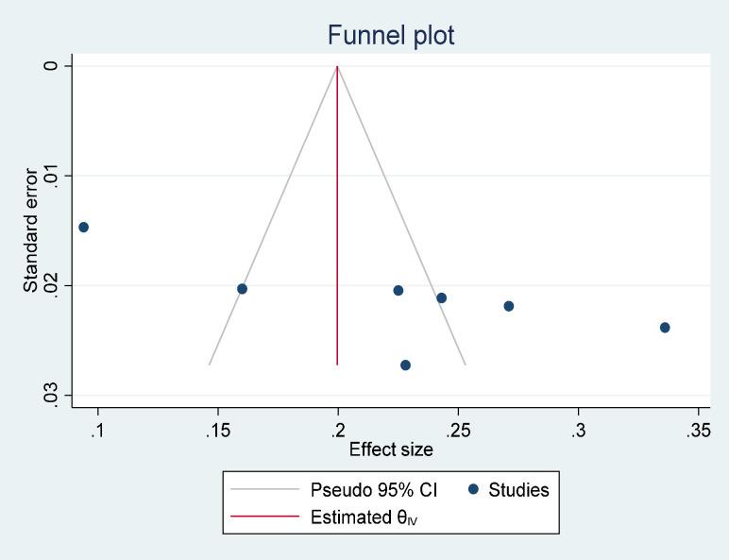Select the lowest study point on the plot
Screen dimensions: 729x560
[x=405, y=365]
